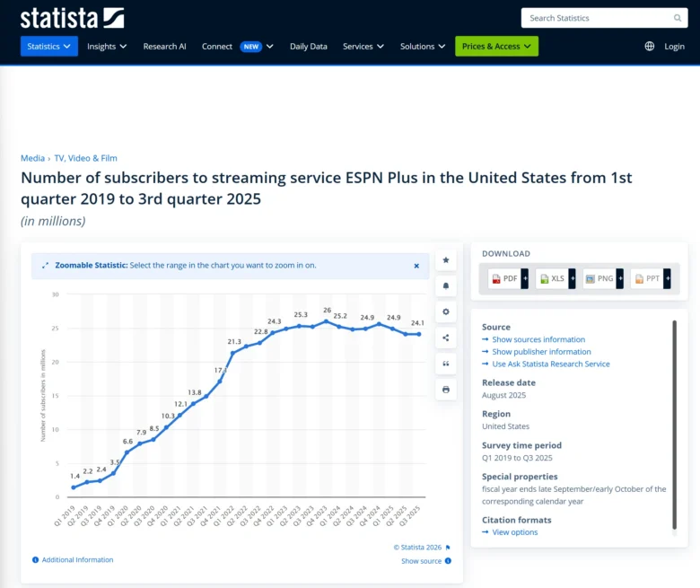Favorite the statistic with star icon
The height and width of the screenshot is (588, 700).
(x=445, y=259)
